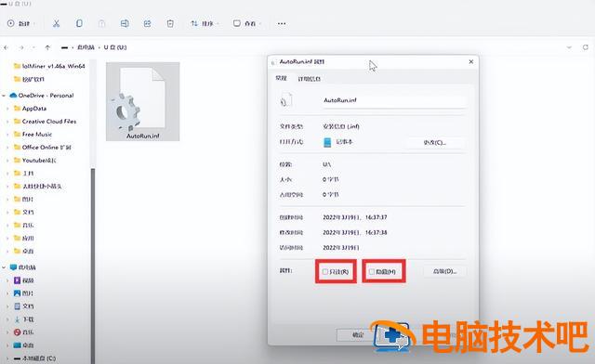Click the location value 'U:\'
The height and width of the screenshot is (364, 595).
tap(326, 164)
